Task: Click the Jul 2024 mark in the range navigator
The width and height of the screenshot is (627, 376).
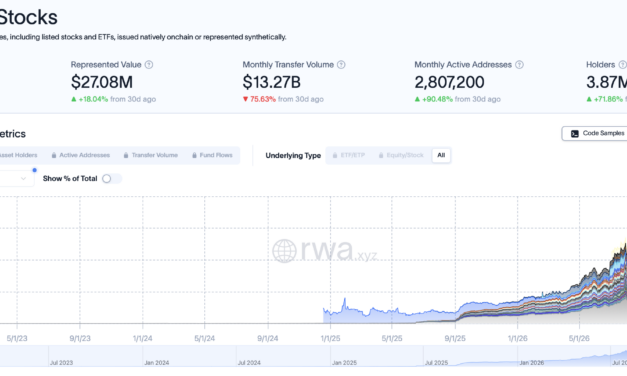Action: pos(249,363)
